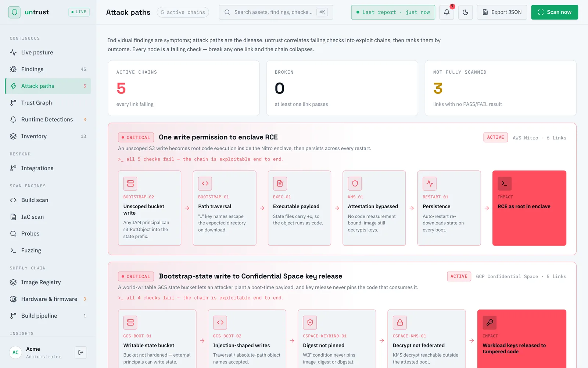Viewport: 588px width, 368px height.
Task: Click BOOTSTRAP-02 bucket icon
Action: [130, 183]
